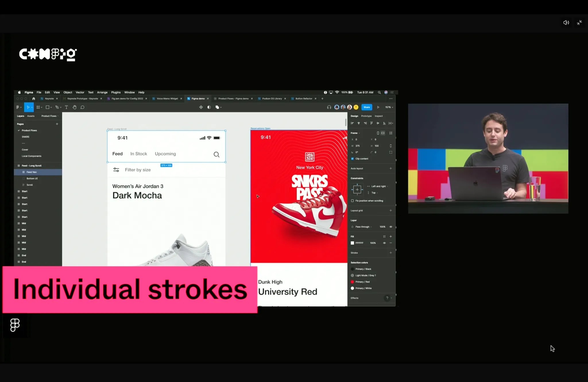588x382 pixels.
Task: Select the Pen tool
Action: (x=57, y=107)
